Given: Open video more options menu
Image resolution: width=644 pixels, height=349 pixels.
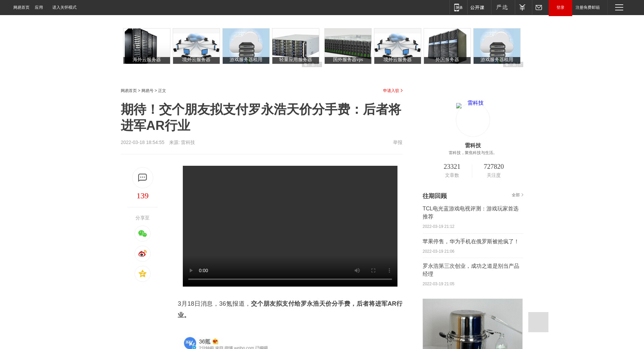Looking at the screenshot, I should [389, 270].
